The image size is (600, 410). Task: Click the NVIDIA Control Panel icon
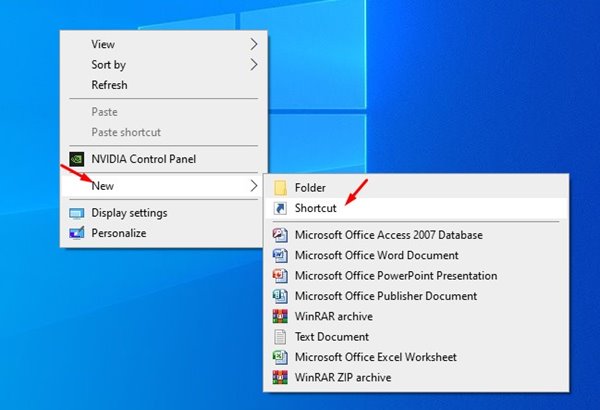77,159
